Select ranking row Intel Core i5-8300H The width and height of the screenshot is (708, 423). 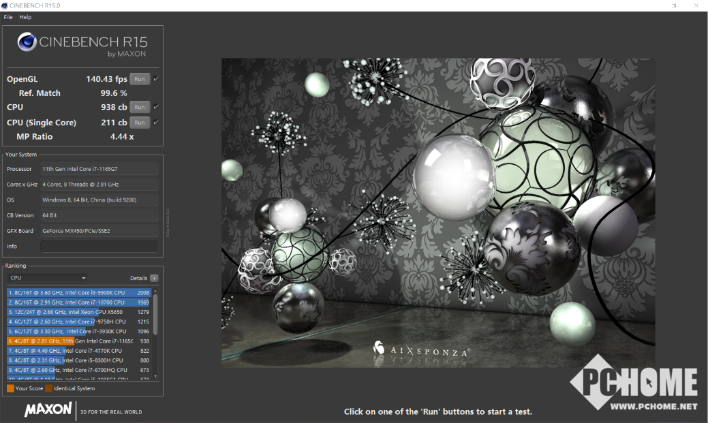pos(79,360)
